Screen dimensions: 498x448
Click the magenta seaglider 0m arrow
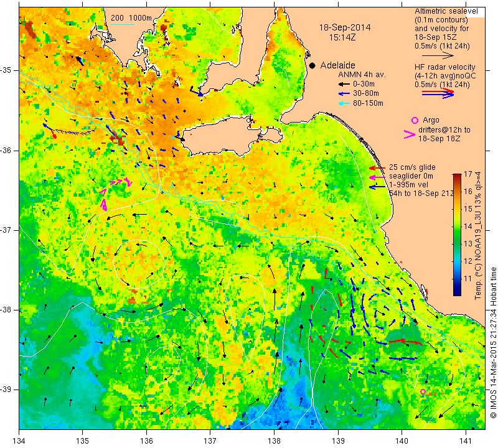[377, 177]
